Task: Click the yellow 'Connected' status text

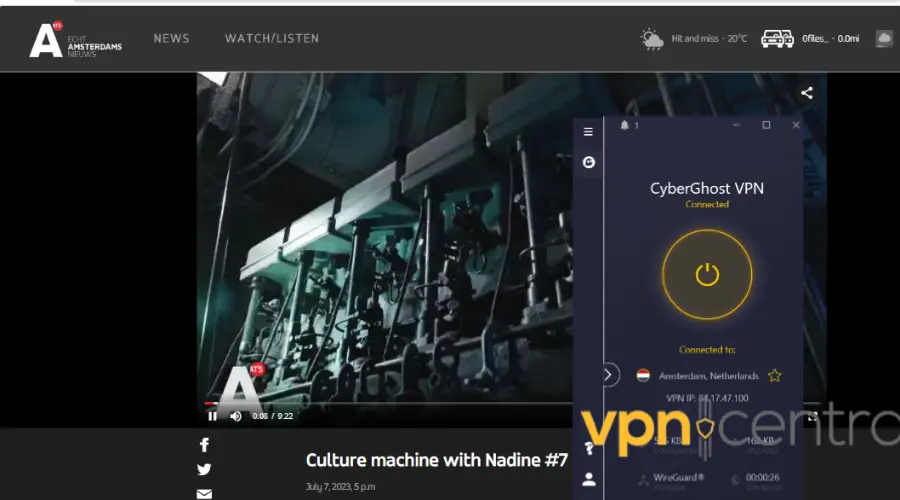Action: tap(707, 204)
